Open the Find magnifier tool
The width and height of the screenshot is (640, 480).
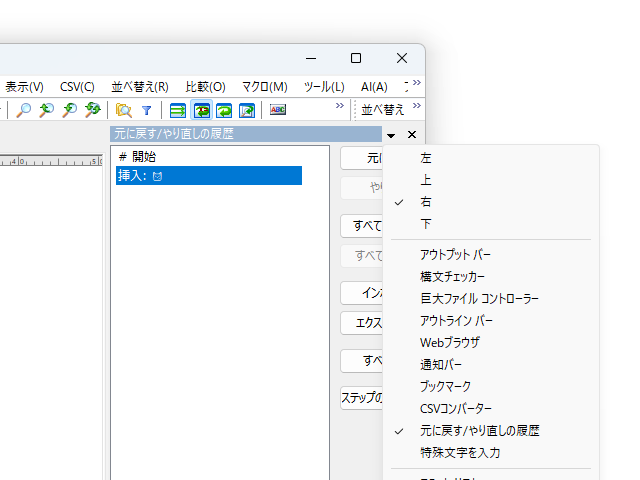pyautogui.click(x=24, y=110)
